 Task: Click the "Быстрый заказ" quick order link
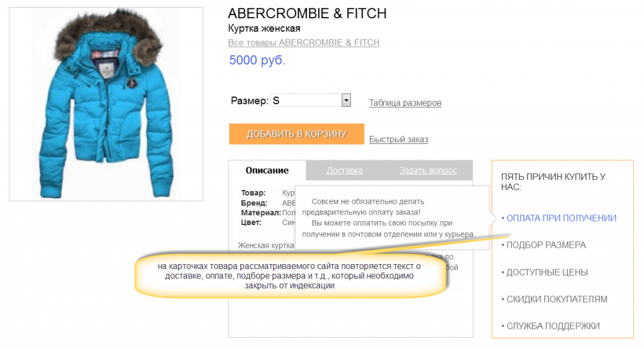[x=398, y=139]
